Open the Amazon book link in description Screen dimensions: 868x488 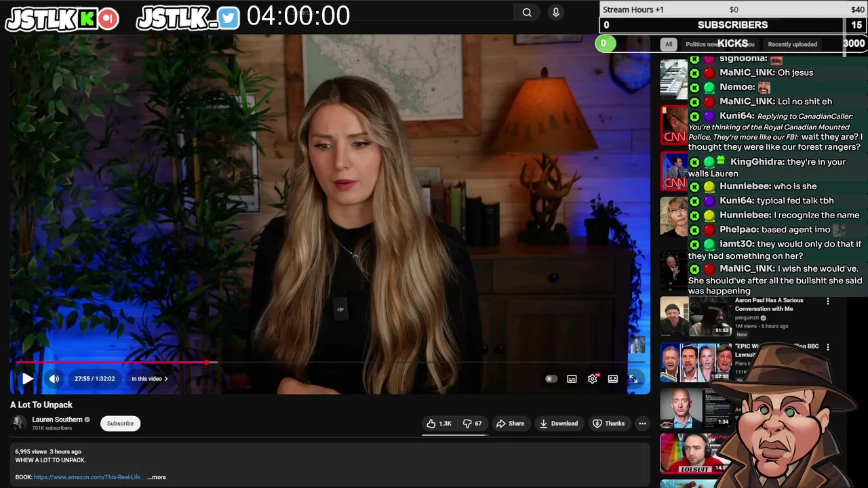(87, 477)
